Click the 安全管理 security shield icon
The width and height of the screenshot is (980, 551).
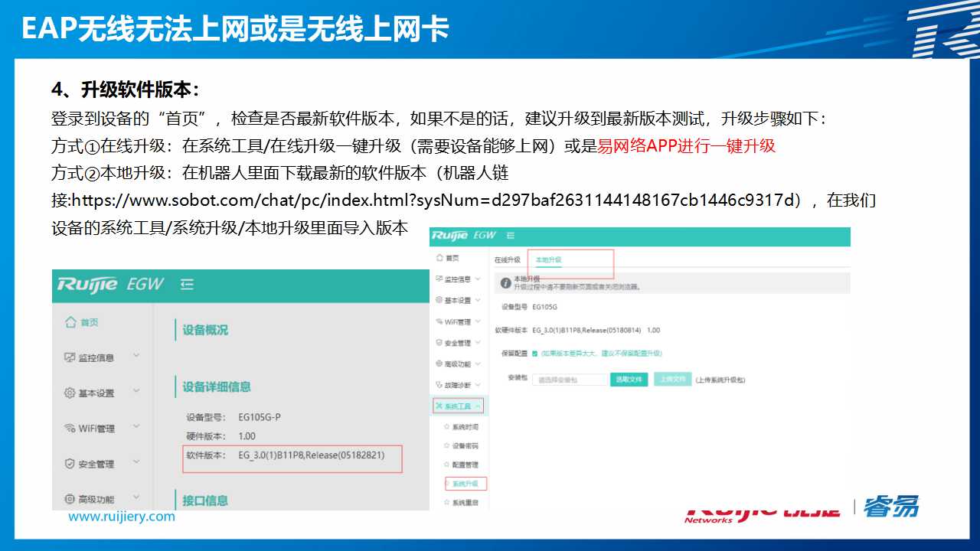pos(69,462)
